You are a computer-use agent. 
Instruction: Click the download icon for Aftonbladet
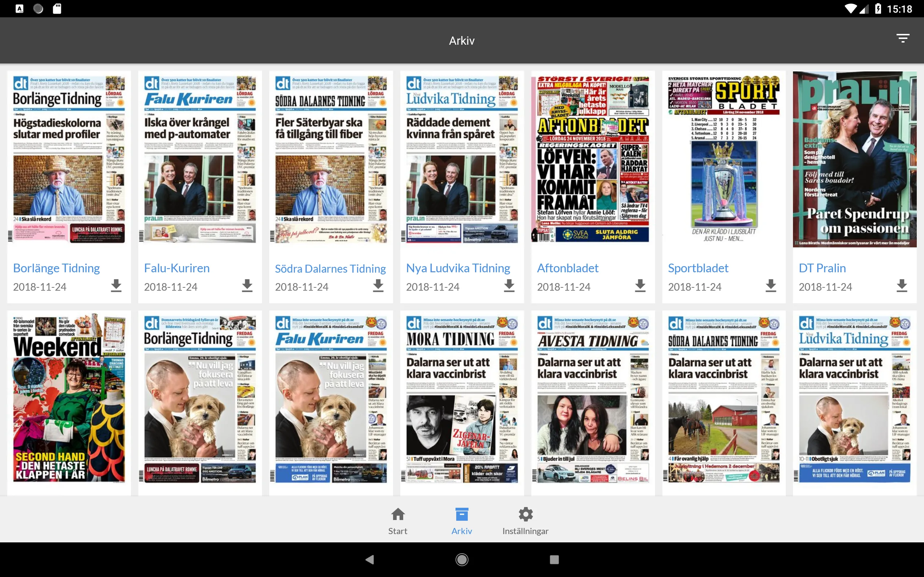pos(640,286)
